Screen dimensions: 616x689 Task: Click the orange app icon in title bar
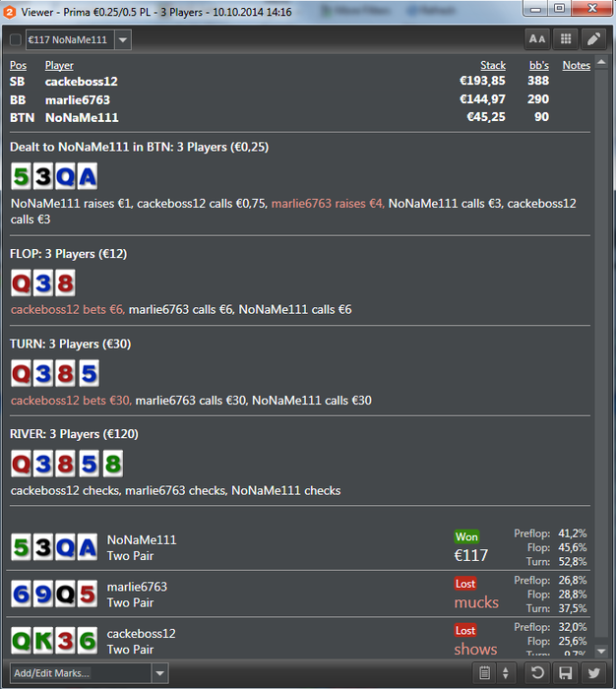[10, 12]
